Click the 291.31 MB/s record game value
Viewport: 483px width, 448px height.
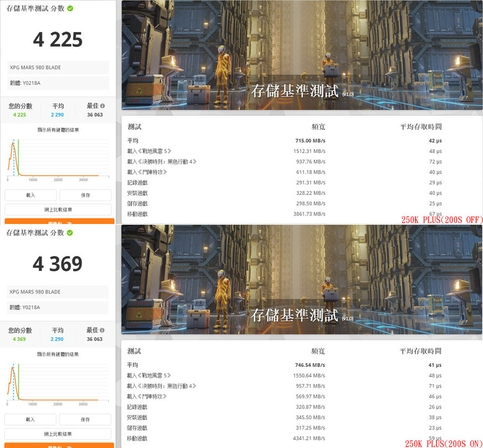311,183
